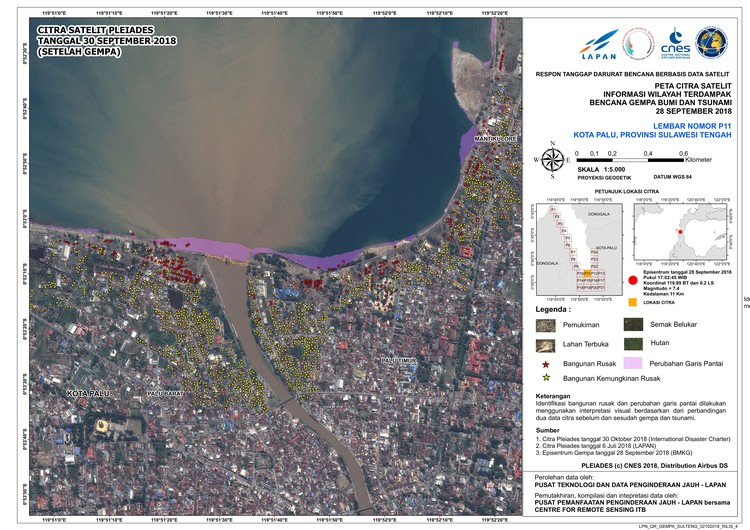Click the red epicenter circle in legend
Viewport: 750px width, 530px height.
tap(633, 281)
